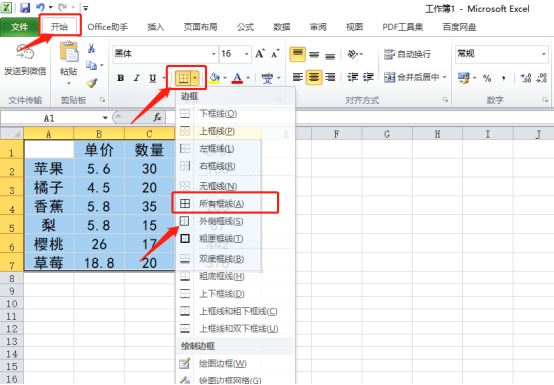Image resolution: width=554 pixels, height=385 pixels.
Task: Click the Format Painter brush icon
Action: tap(92, 83)
